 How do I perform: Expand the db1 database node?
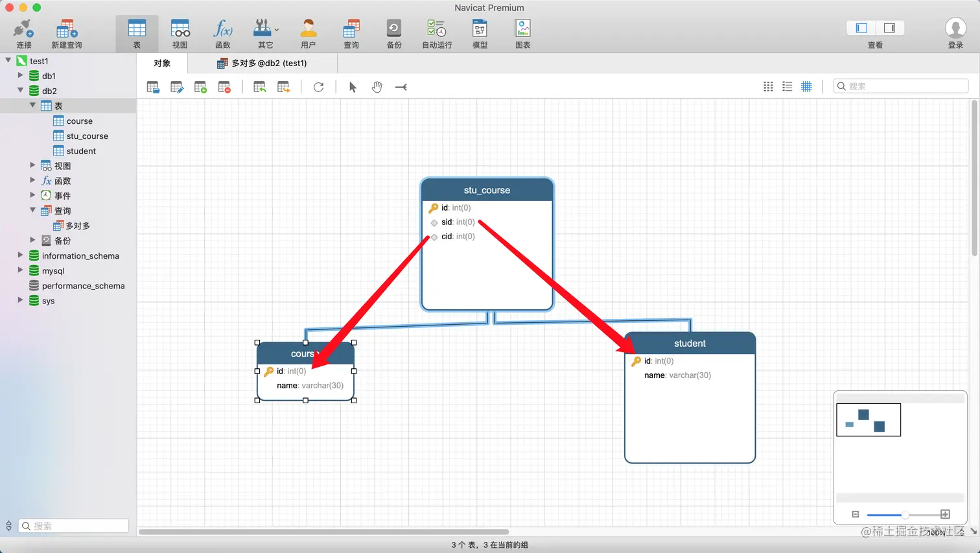point(20,75)
